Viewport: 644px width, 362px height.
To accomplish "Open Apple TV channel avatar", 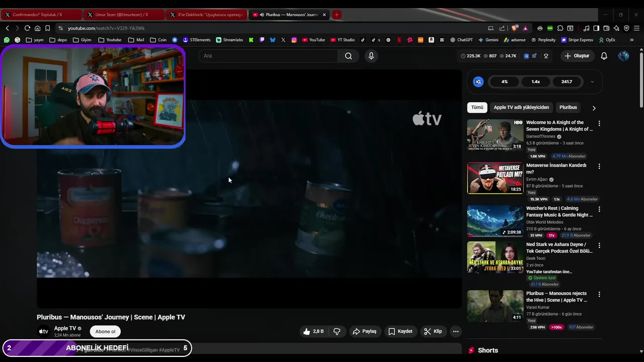I will (x=44, y=331).
